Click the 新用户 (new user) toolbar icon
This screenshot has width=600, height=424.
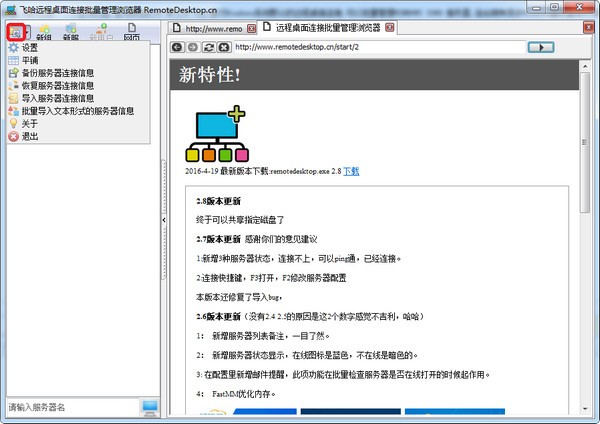click(101, 32)
